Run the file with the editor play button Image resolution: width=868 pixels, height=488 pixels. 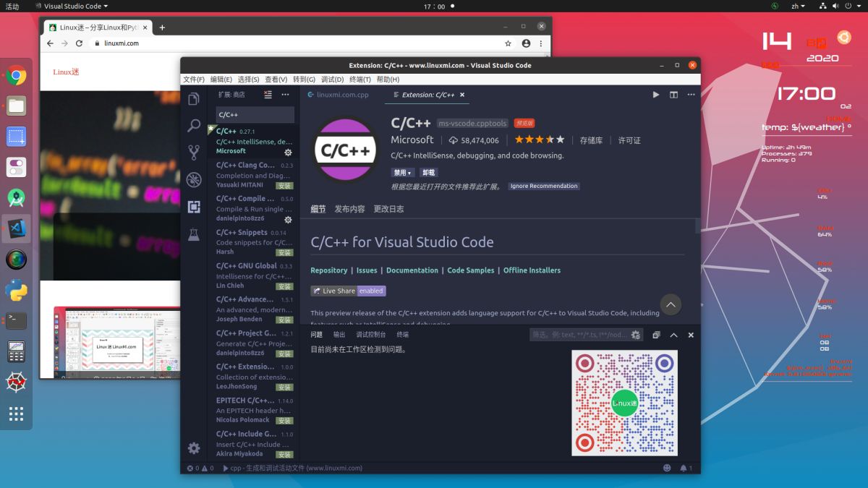pyautogui.click(x=656, y=95)
